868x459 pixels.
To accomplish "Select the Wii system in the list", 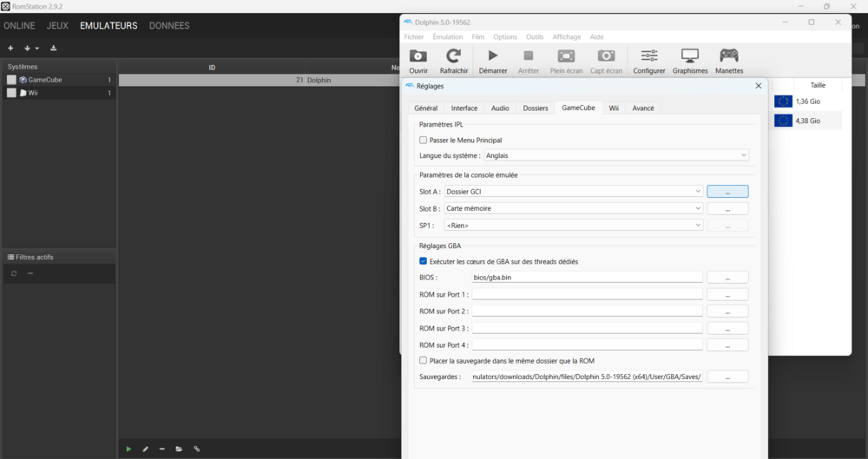I will coord(33,93).
